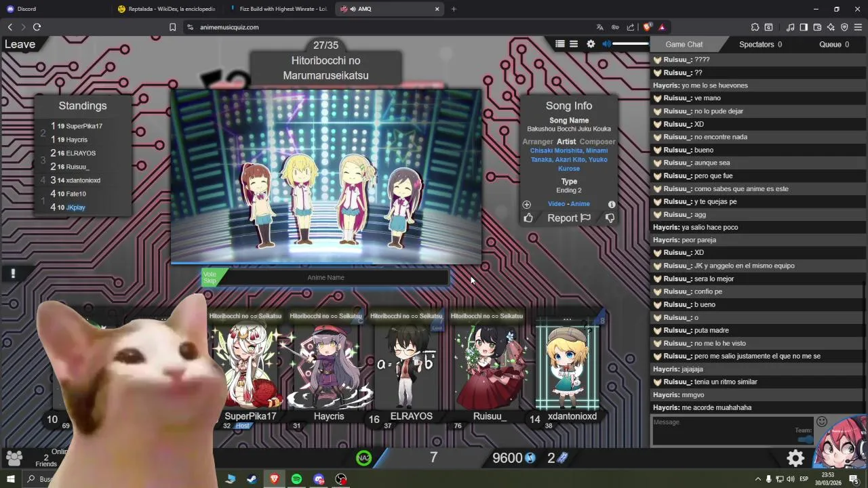The image size is (868, 488).
Task: Switch to Game Chat tab
Action: coord(684,44)
